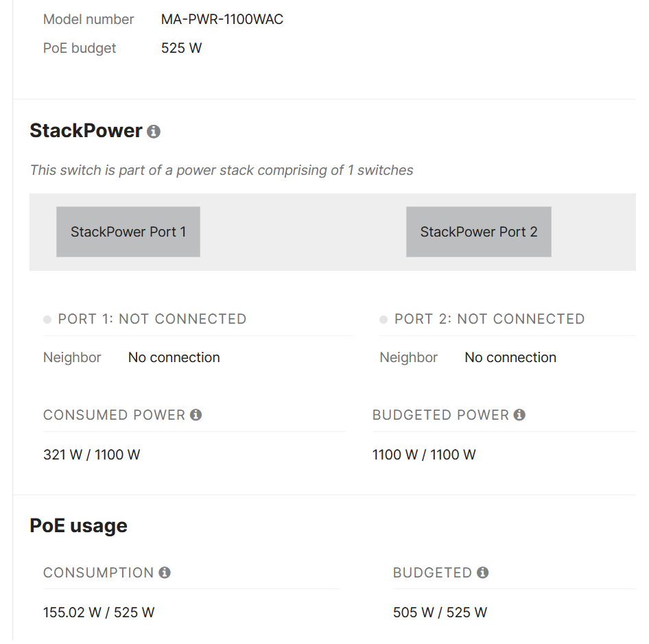Click the Port 1 gray status dot
The width and height of the screenshot is (649, 644).
coord(47,320)
